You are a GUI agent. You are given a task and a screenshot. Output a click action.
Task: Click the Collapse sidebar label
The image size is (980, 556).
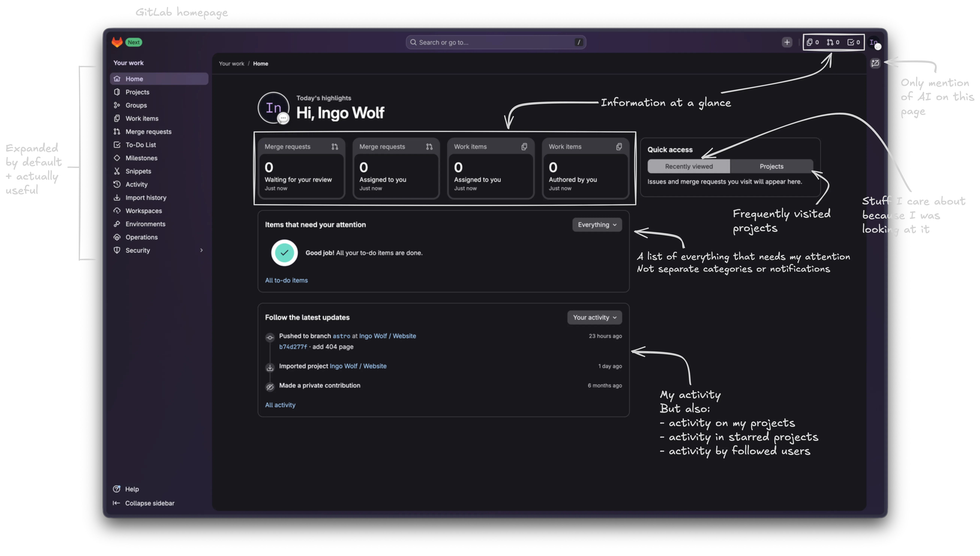150,503
